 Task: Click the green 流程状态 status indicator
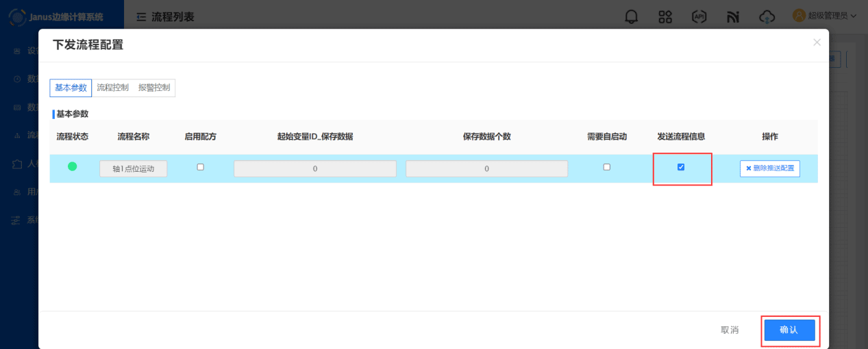(72, 166)
